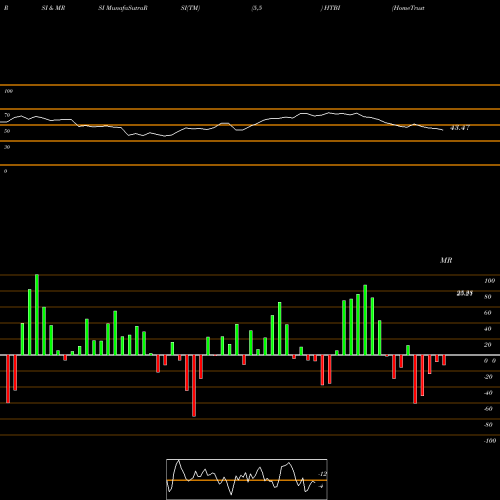500x500 pixels.
Task: Click the MR axis label -20
Action: tap(488, 377)
